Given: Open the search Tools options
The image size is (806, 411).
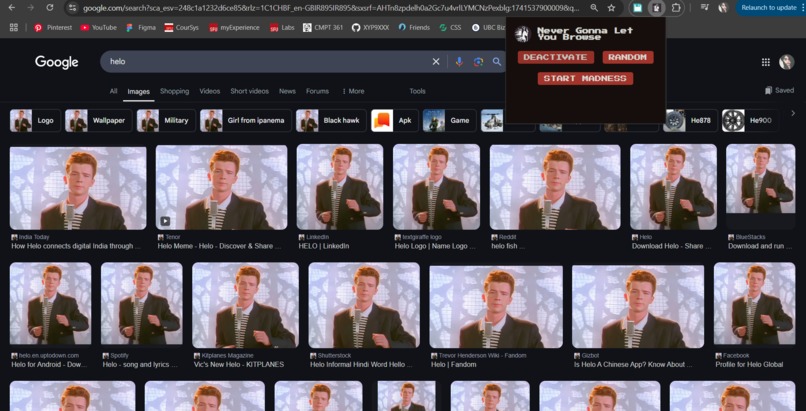Looking at the screenshot, I should [417, 91].
